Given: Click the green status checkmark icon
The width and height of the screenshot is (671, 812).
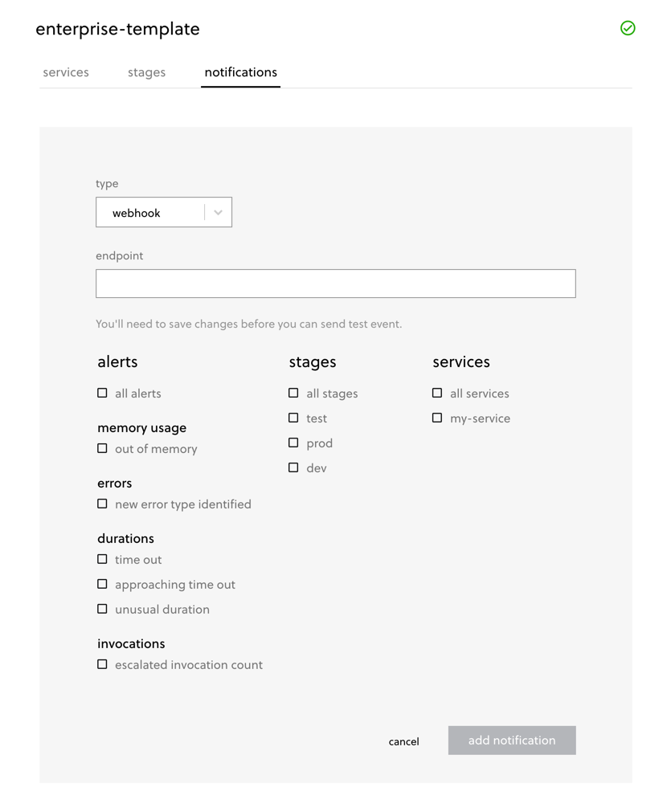Looking at the screenshot, I should [x=628, y=28].
